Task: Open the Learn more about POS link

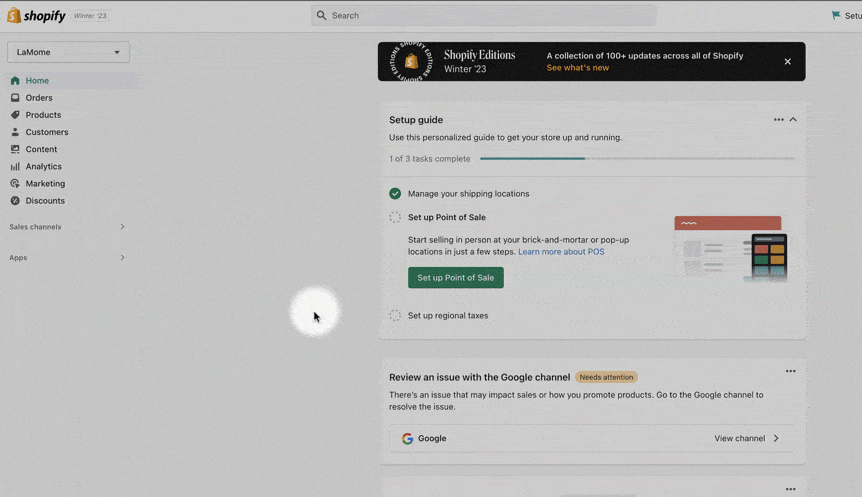Action: click(561, 252)
